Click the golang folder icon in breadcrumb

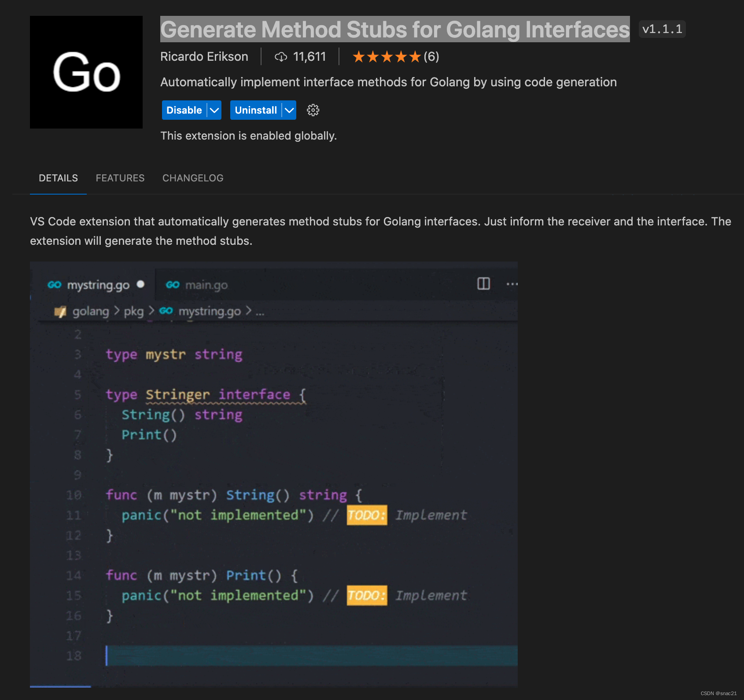point(60,312)
